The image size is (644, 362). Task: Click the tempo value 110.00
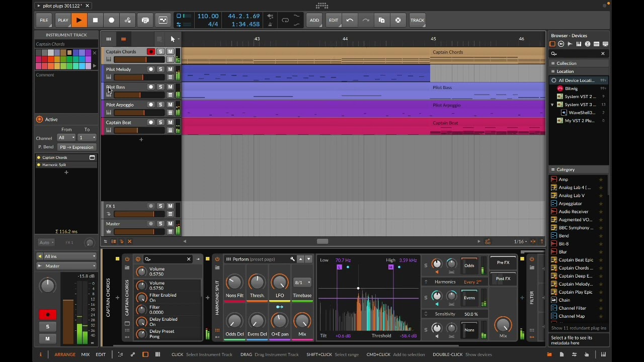[208, 16]
